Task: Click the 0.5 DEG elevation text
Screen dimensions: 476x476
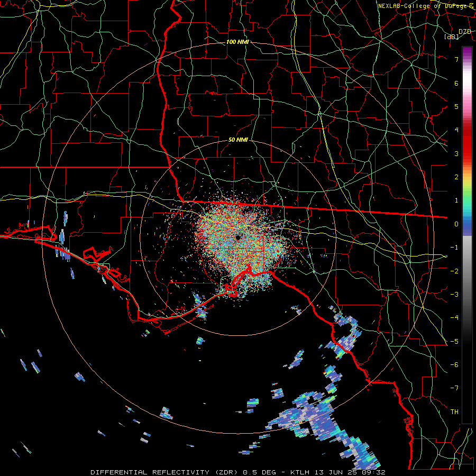Action: (x=259, y=472)
